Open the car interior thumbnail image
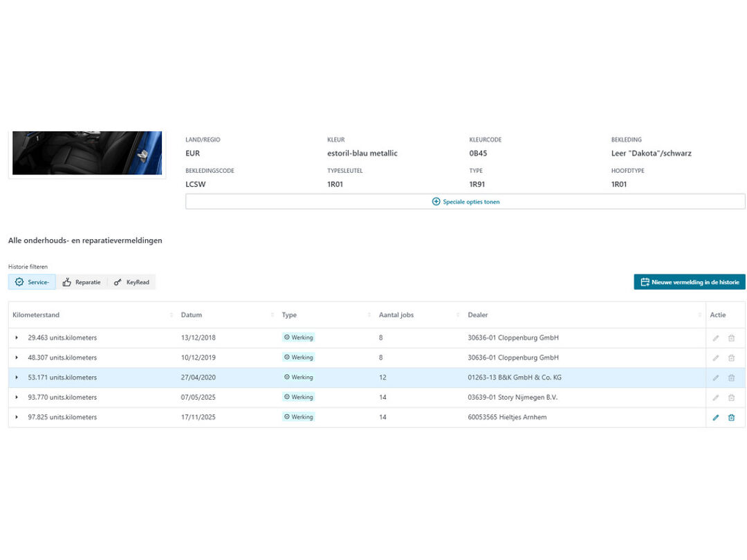 (87, 153)
